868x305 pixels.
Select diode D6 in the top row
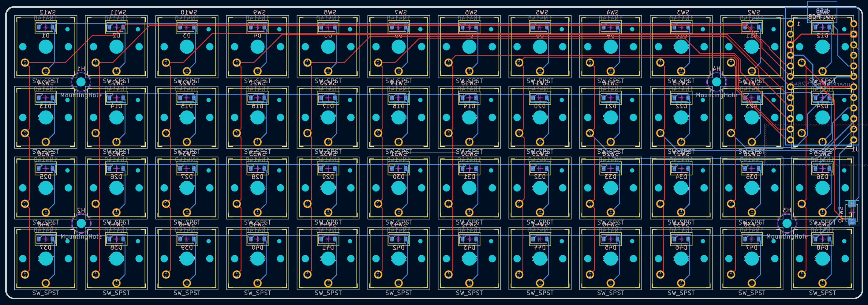(398, 27)
